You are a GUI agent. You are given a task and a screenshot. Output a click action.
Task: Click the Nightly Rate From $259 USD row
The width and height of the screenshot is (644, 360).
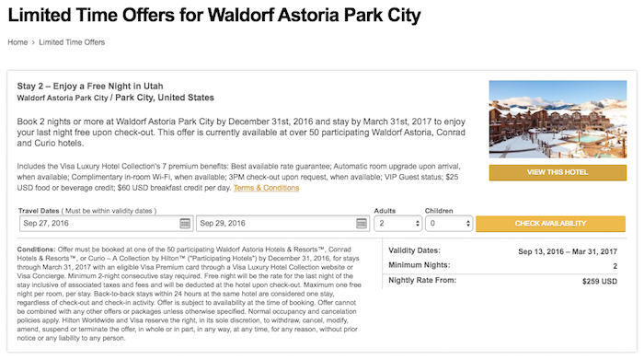point(502,281)
